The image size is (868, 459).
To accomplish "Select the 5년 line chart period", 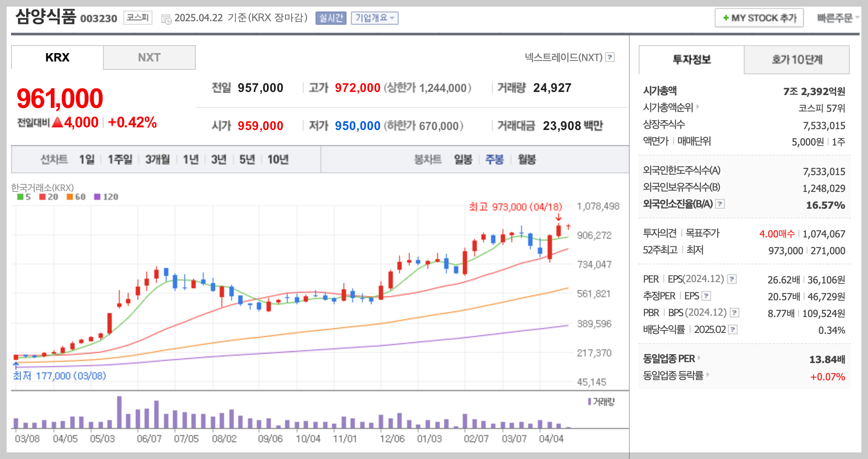I will point(247,159).
